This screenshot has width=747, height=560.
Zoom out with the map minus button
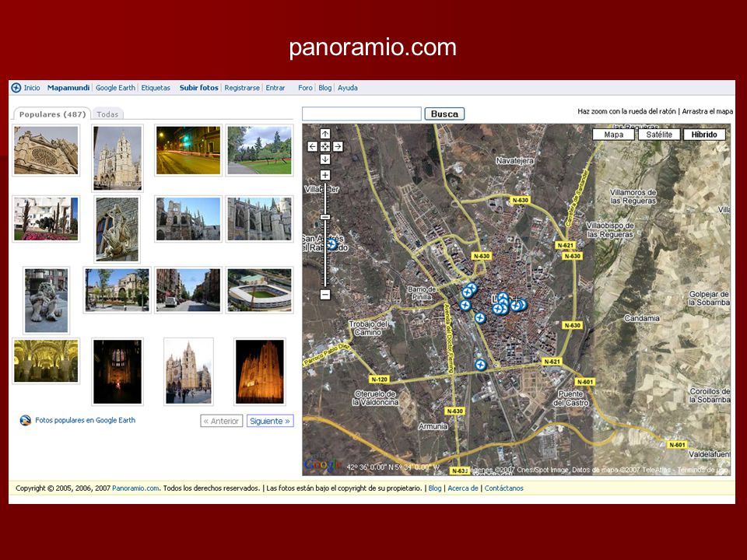point(325,295)
